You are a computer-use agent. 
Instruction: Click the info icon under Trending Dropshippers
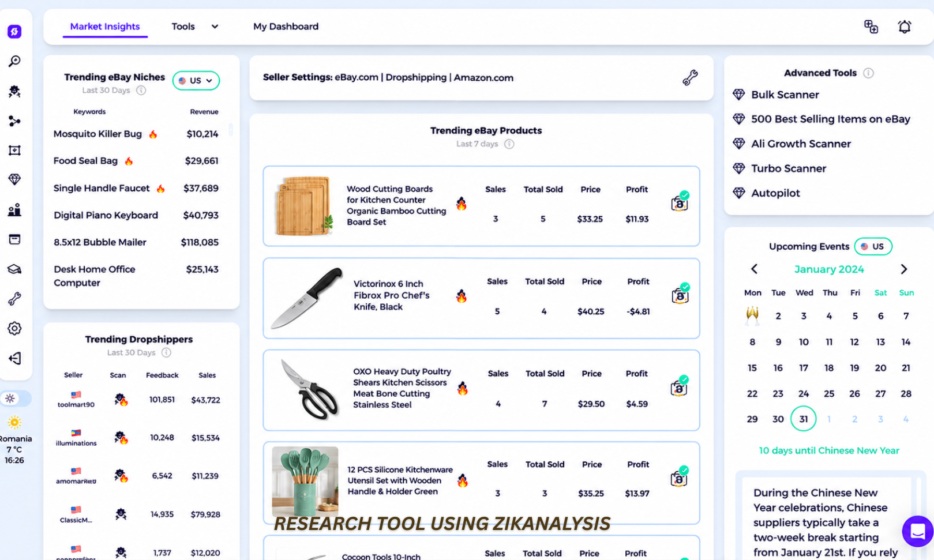point(166,352)
